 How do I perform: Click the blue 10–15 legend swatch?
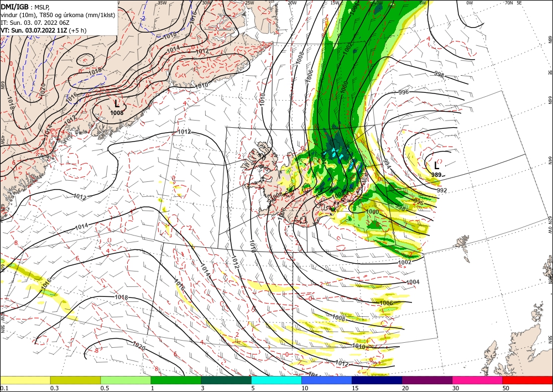(x=327, y=380)
